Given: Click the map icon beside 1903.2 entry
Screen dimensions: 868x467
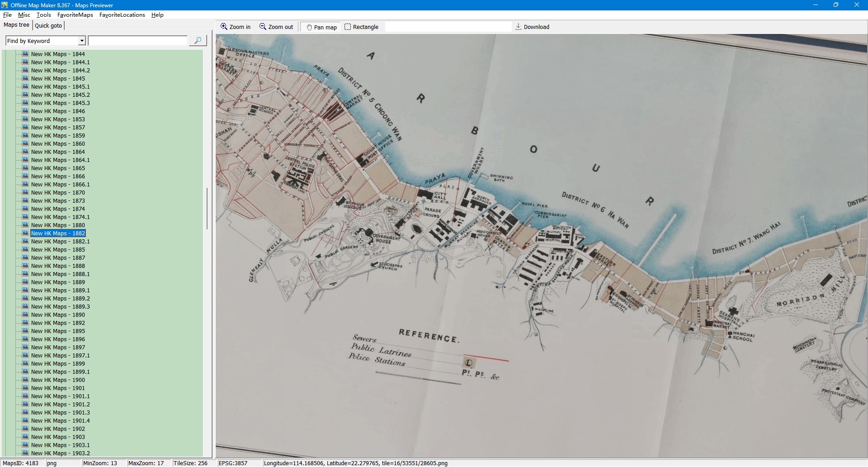Looking at the screenshot, I should [25, 453].
